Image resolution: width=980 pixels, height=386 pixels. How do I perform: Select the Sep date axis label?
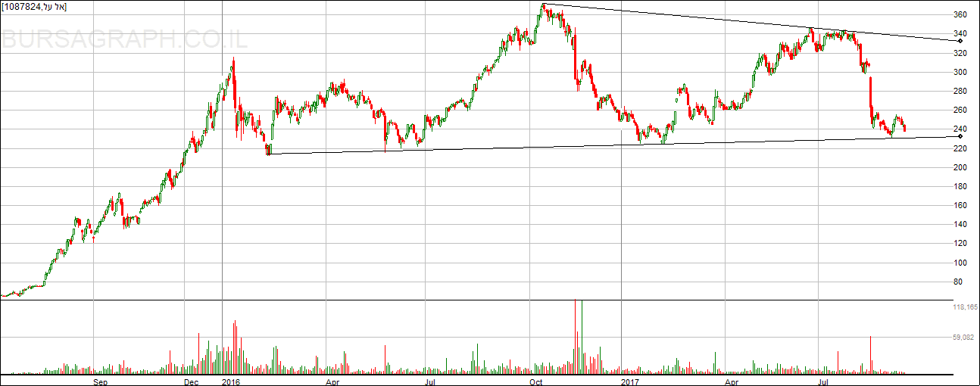tap(101, 381)
